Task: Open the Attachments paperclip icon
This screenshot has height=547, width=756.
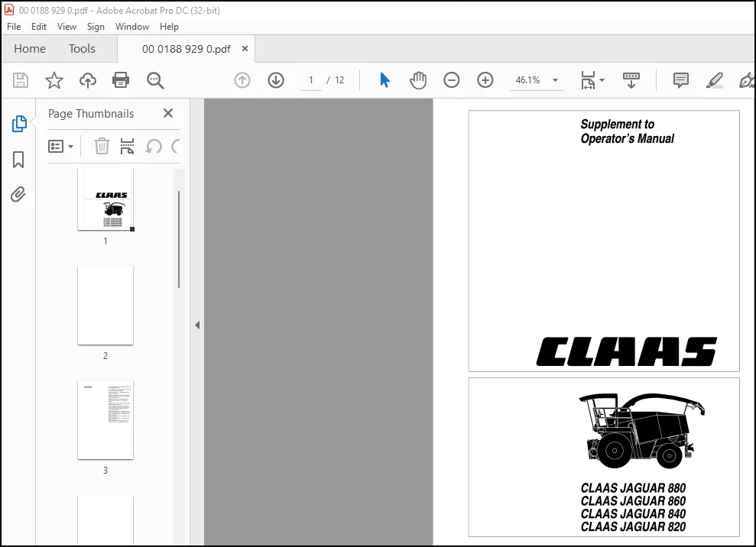Action: 18,195
